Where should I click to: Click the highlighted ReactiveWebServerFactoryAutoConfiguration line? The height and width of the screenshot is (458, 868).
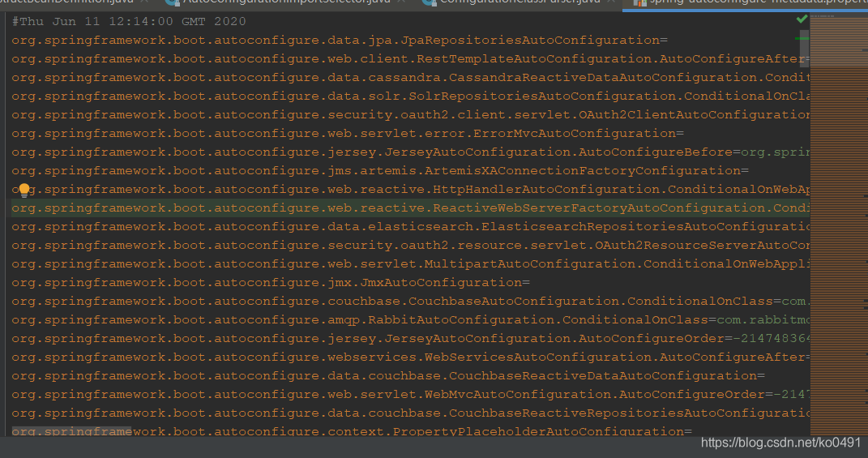click(411, 208)
